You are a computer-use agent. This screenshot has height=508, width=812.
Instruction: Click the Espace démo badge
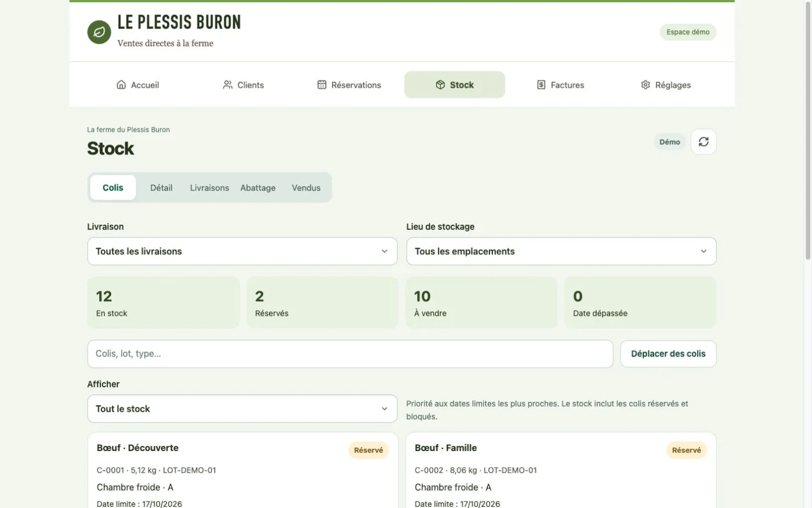click(x=688, y=32)
